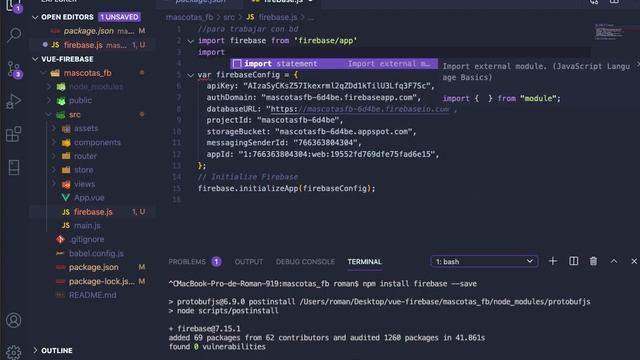Close the terminal panel
Viewport: 640px width, 360px height.
[x=634, y=261]
